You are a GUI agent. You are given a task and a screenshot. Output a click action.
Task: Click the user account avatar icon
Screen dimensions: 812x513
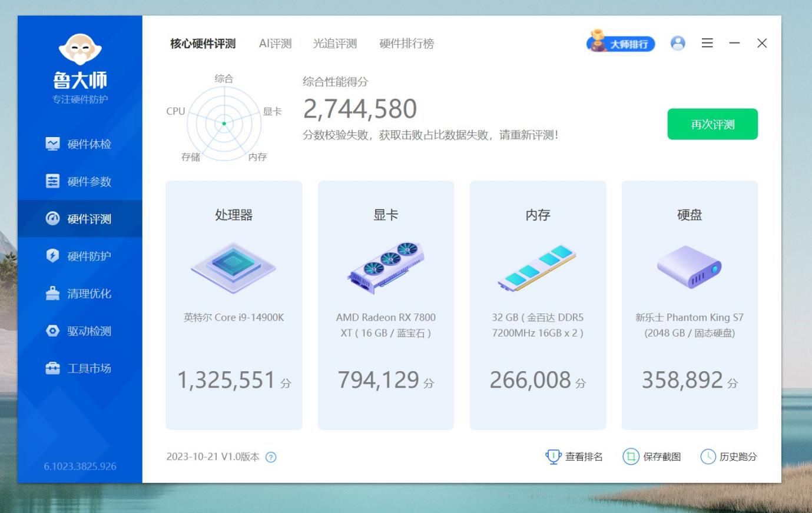point(678,43)
